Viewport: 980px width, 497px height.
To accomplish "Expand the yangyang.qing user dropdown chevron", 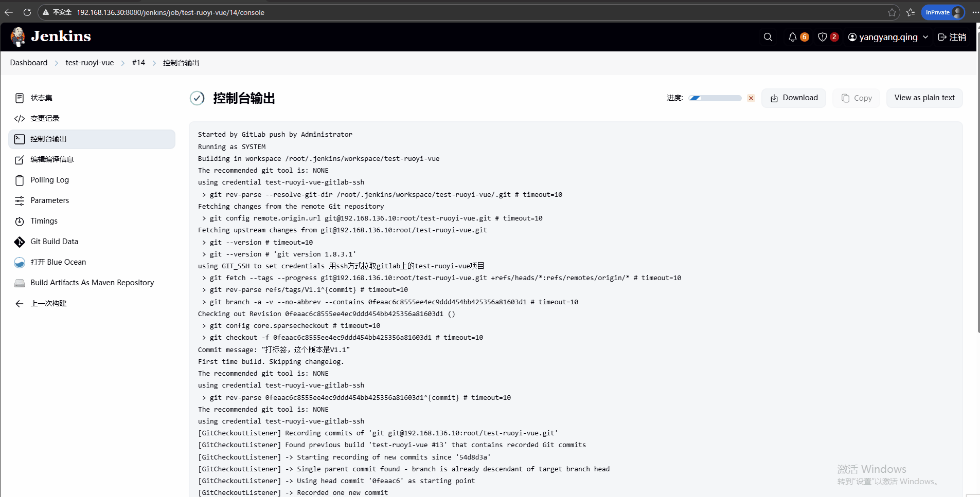I will pos(925,37).
